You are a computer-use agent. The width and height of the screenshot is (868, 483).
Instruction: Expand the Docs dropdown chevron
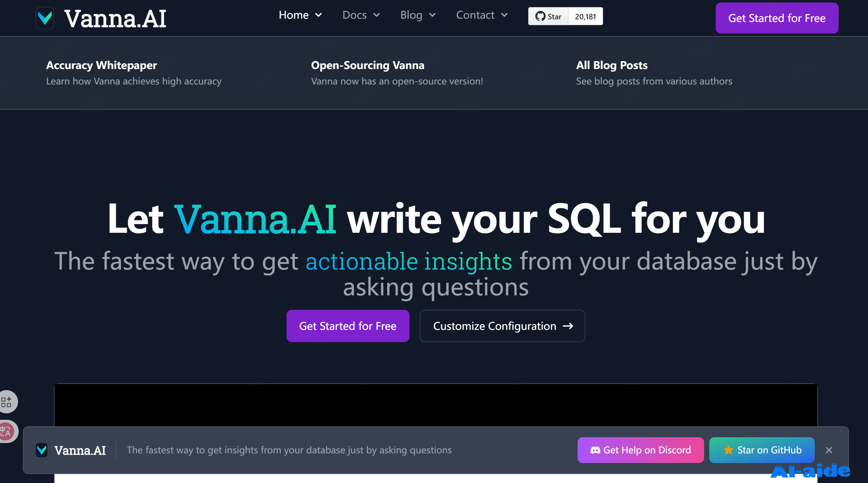point(377,15)
